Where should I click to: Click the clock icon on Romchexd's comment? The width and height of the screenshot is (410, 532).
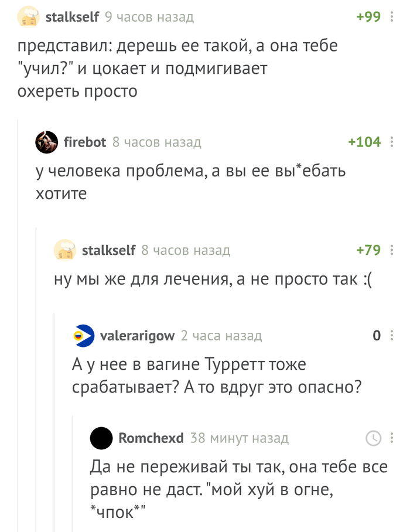pos(373,438)
